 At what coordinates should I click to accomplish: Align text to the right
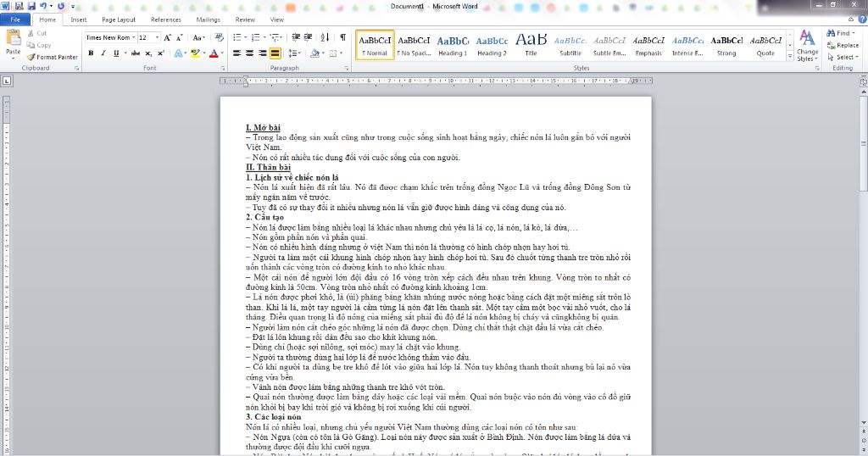[263, 53]
